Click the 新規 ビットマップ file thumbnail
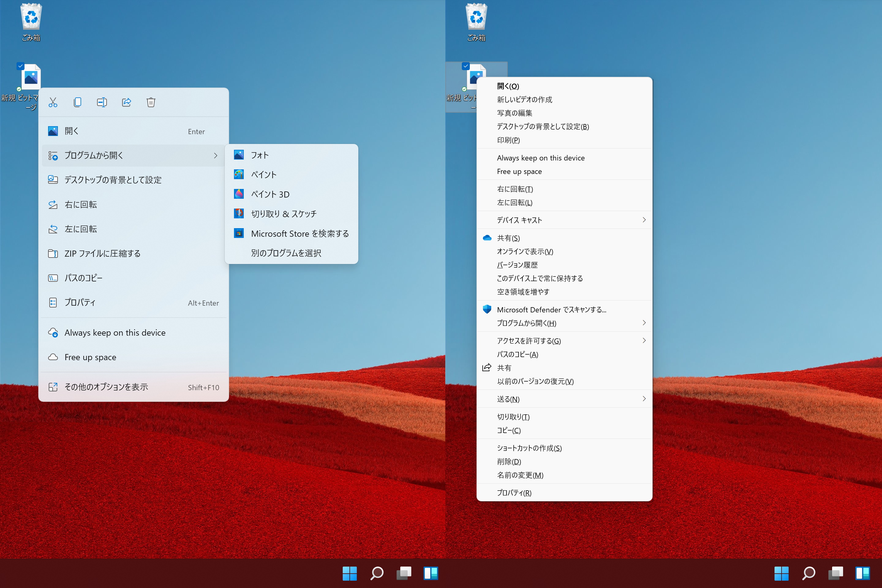 [32, 77]
